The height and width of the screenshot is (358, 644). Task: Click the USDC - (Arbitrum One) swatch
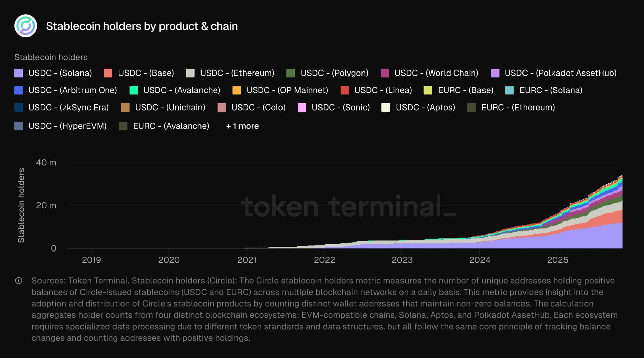(19, 90)
